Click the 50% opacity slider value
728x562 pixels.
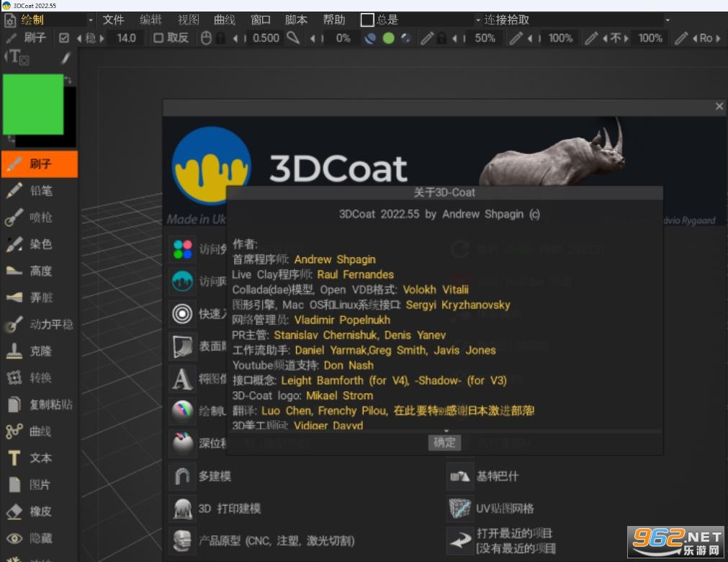coord(485,38)
